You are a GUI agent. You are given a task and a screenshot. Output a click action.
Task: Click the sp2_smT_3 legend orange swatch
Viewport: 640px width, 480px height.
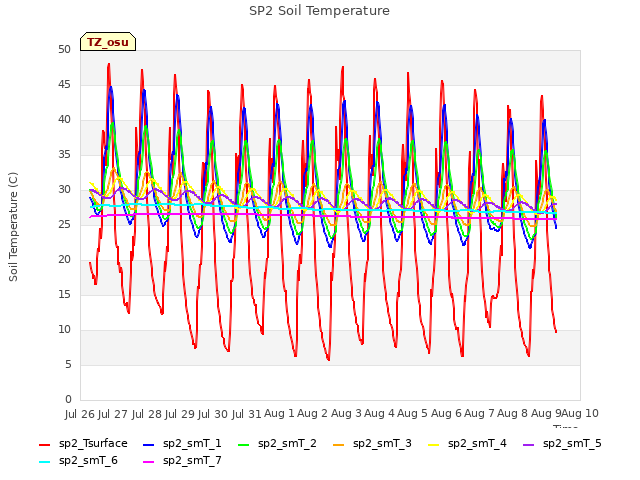339,444
